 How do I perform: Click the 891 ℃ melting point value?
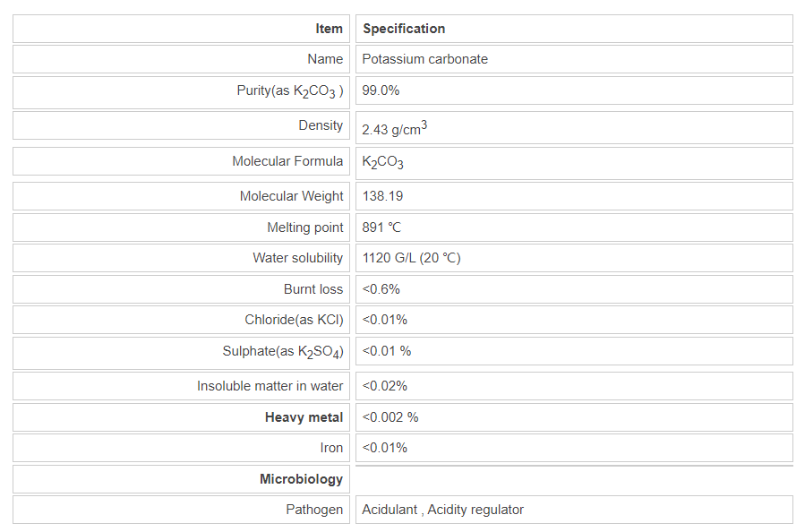click(x=381, y=227)
